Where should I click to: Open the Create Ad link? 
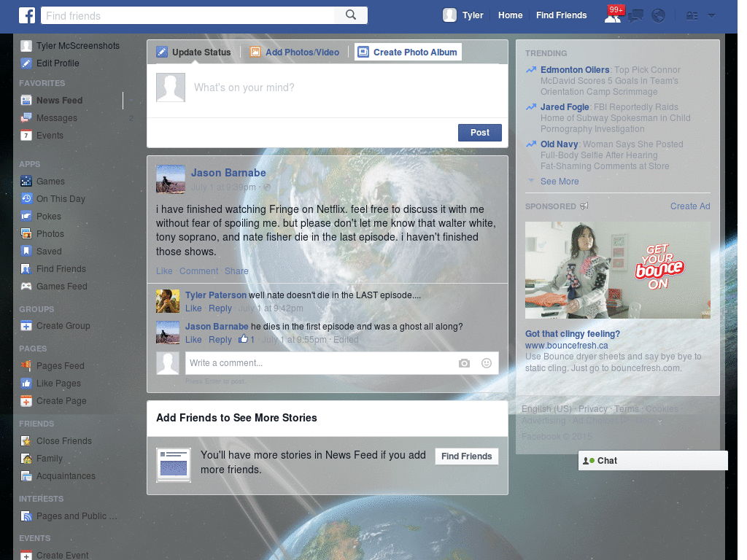[x=690, y=206]
